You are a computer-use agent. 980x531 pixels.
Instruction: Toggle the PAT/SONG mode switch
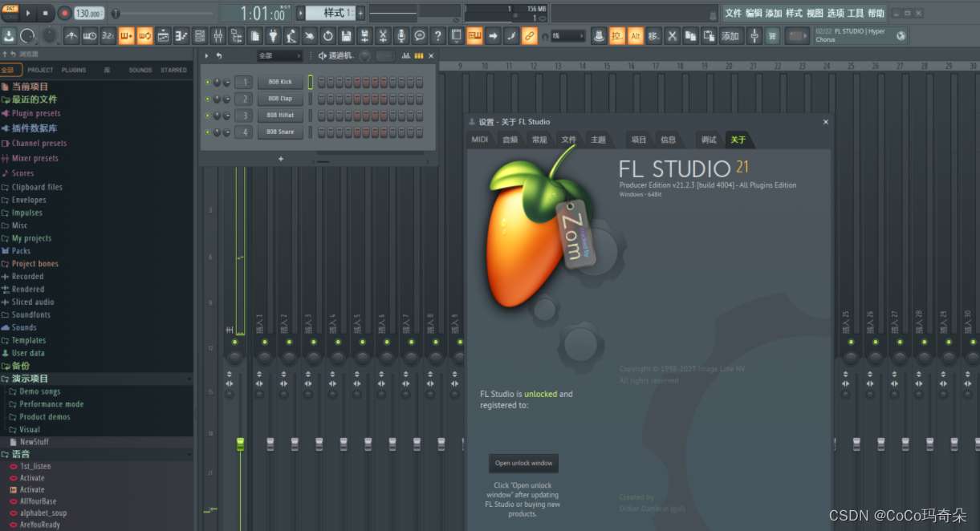(x=11, y=13)
